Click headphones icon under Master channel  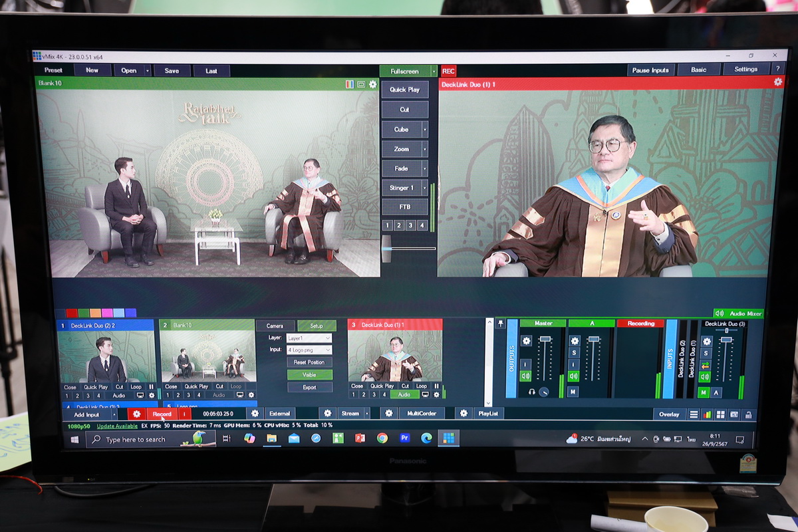[532, 392]
